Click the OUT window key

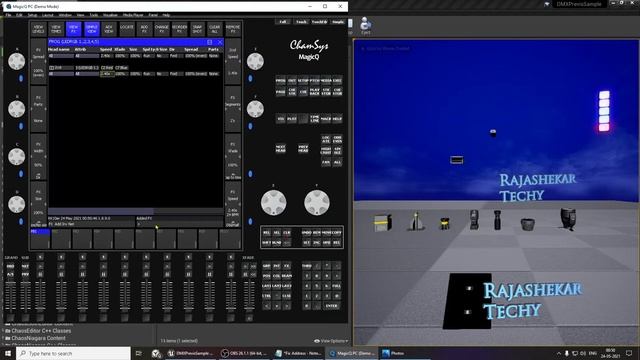point(292,81)
